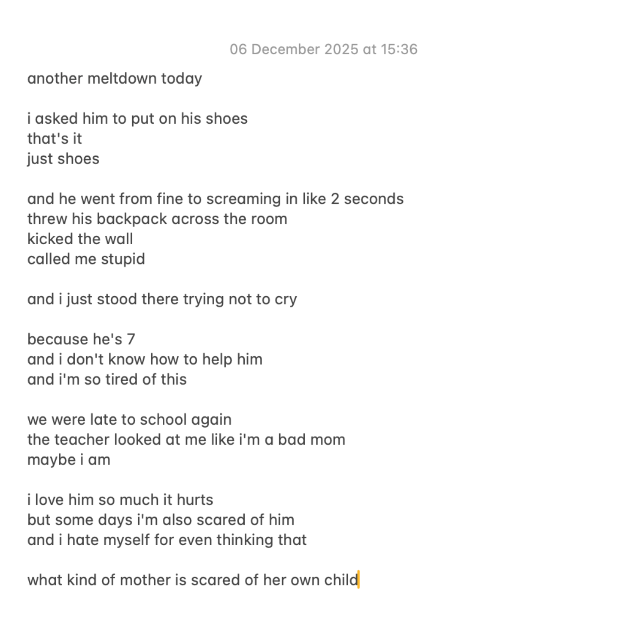
Task: Click the line "i asked him to put on his shoes"
Action: tap(137, 118)
